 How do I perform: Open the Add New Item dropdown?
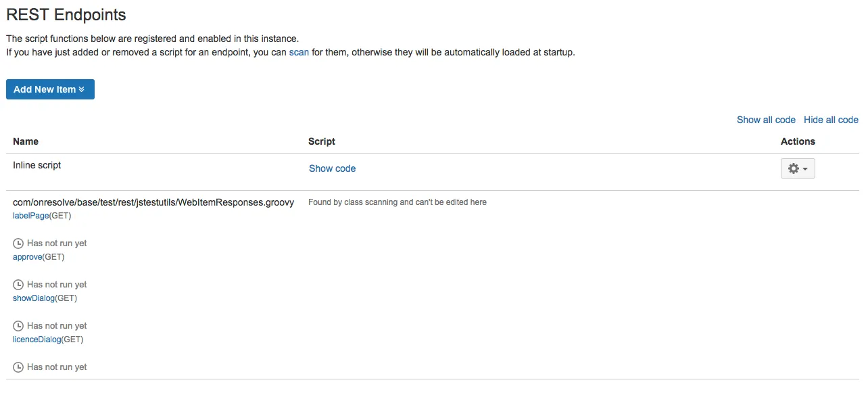[x=50, y=89]
